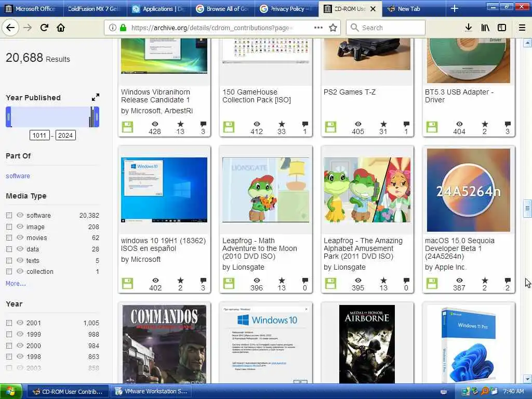Viewport: 532px width, 399px height.
Task: Open the Firefox hamburger menu
Action: (522, 28)
